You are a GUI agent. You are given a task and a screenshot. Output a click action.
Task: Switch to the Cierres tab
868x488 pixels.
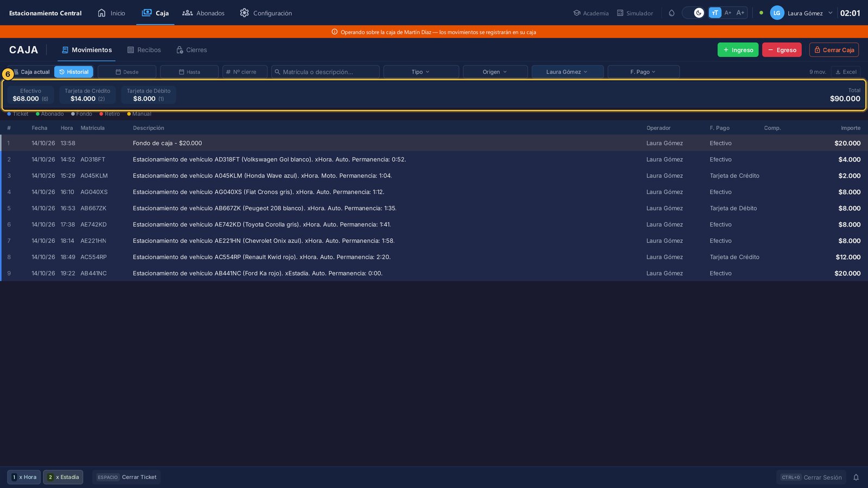pos(192,50)
